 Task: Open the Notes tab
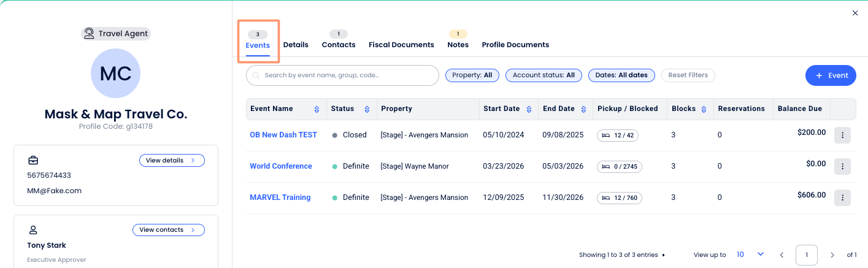tap(458, 45)
